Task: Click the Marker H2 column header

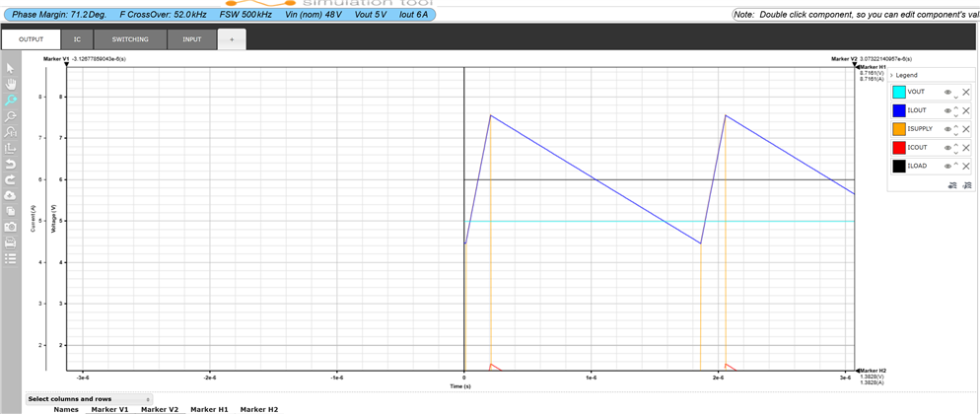Action: 259,410
